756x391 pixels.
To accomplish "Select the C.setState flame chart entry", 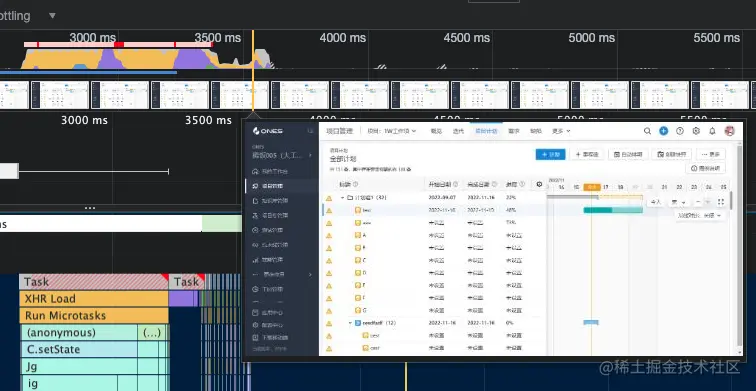I will [79, 350].
